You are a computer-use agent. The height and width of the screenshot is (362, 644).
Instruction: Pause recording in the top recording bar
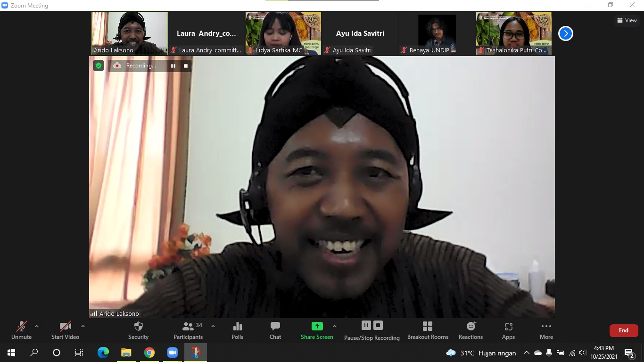pyautogui.click(x=173, y=66)
